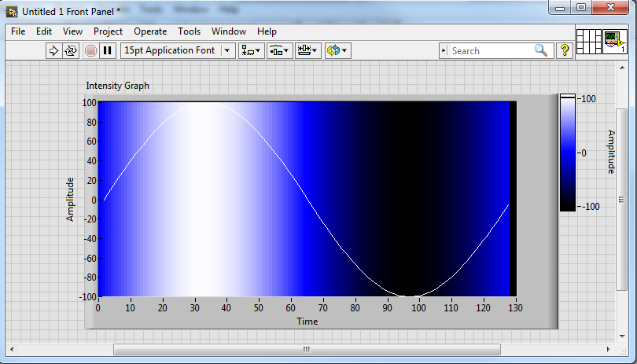
Task: Click the scroll down arrow
Action: coord(622,336)
